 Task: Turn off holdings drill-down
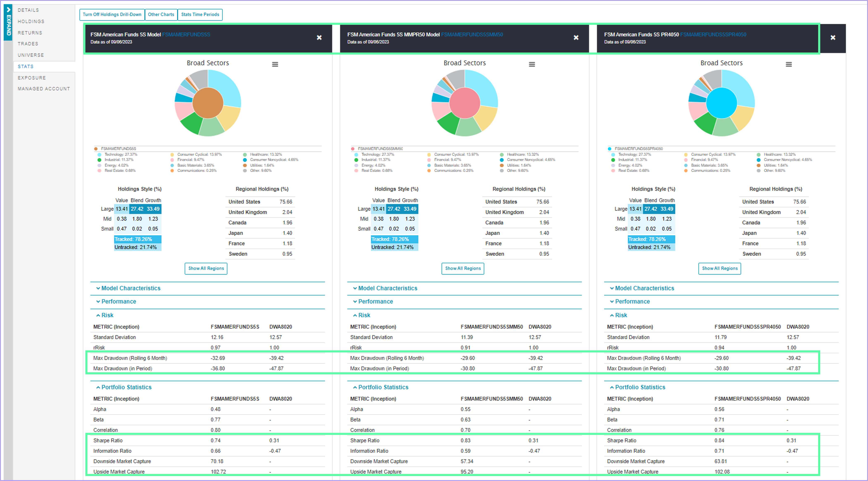click(112, 14)
